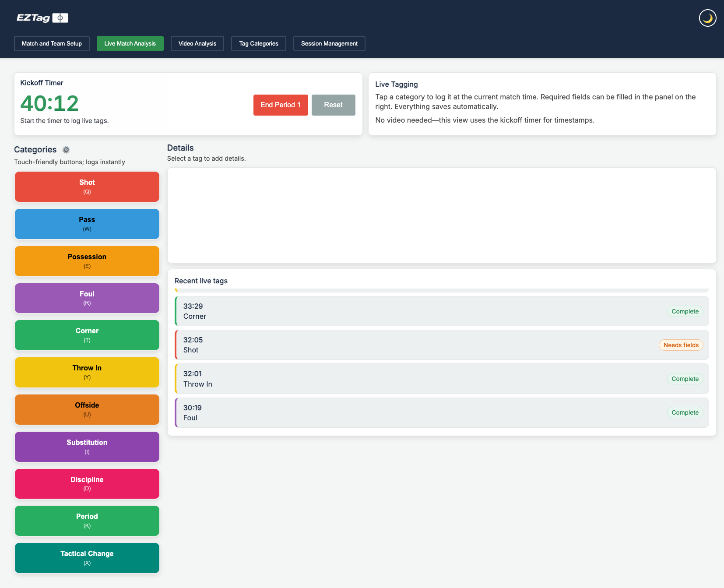
Task: Log a Foul
Action: 87,298
